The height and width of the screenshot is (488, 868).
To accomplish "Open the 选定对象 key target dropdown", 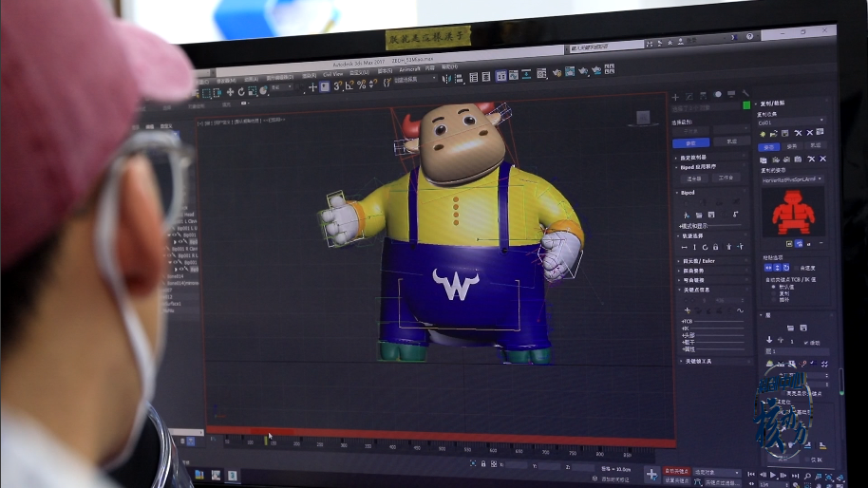I will click(x=717, y=473).
